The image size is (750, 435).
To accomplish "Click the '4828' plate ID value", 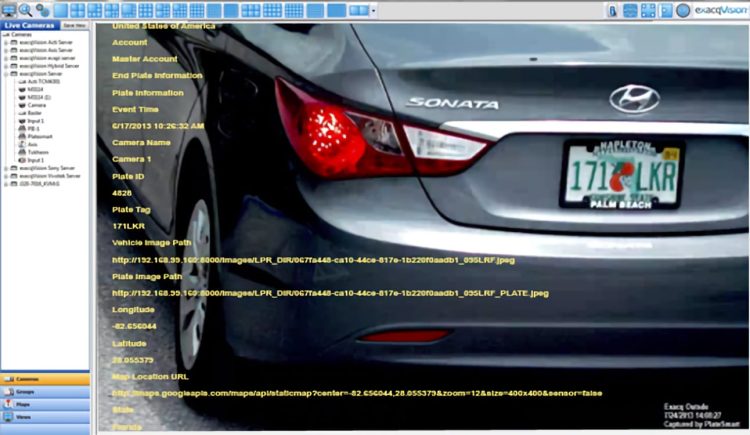I will pyautogui.click(x=121, y=193).
